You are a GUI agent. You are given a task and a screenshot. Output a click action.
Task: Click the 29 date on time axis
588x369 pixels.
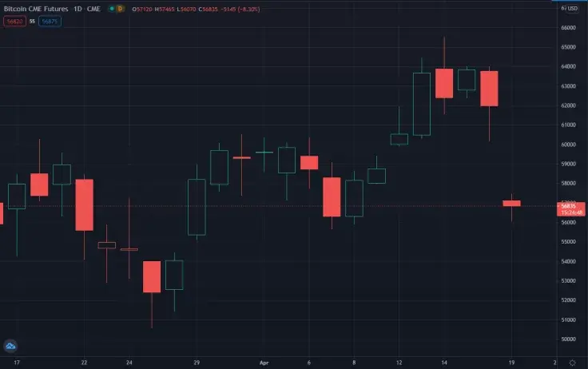pyautogui.click(x=196, y=362)
